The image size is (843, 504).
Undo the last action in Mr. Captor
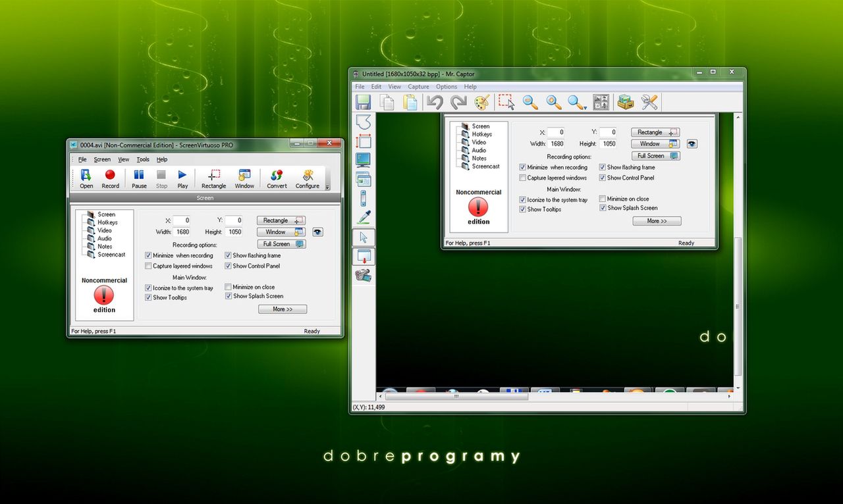pyautogui.click(x=435, y=102)
